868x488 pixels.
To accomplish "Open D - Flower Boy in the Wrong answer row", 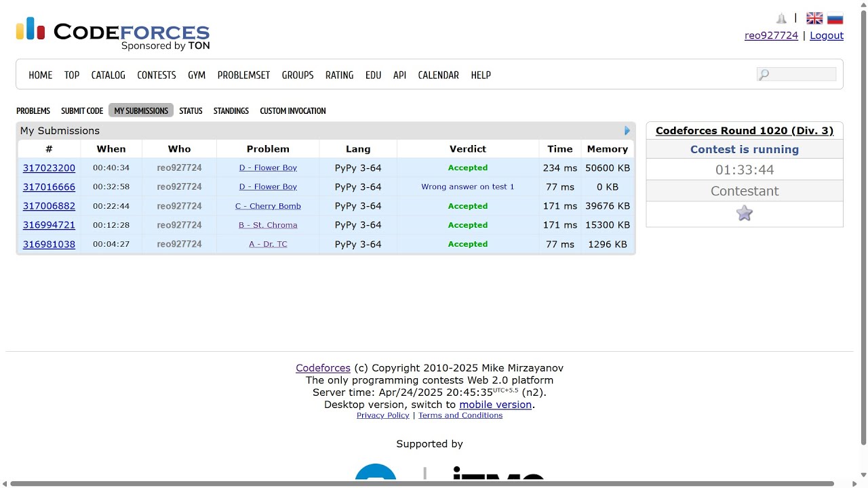I will 268,187.
